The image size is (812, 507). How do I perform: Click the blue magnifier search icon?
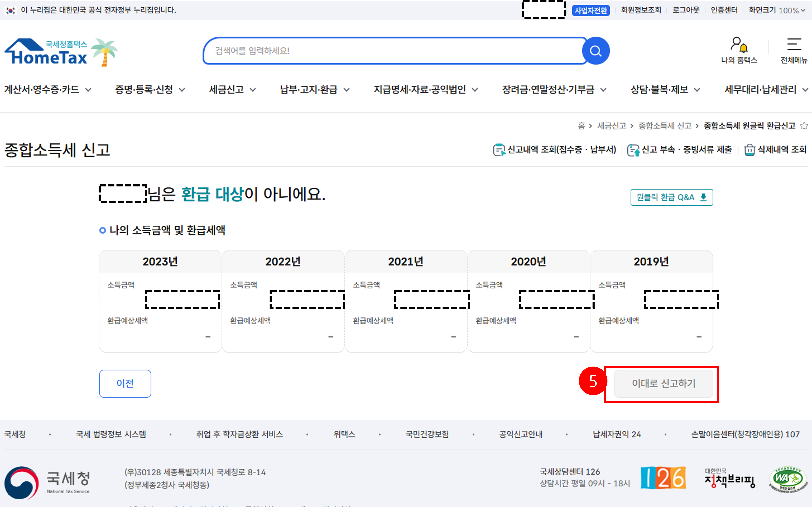click(595, 51)
